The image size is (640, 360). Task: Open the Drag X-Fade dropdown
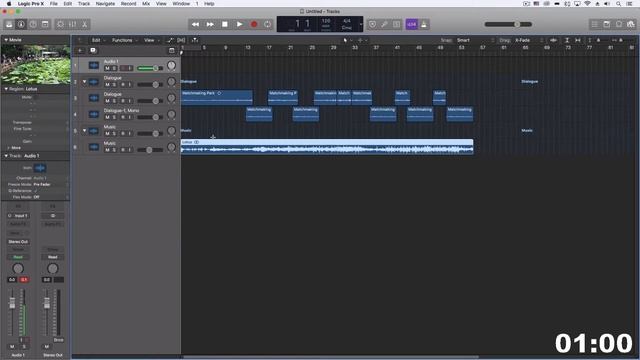(529, 40)
